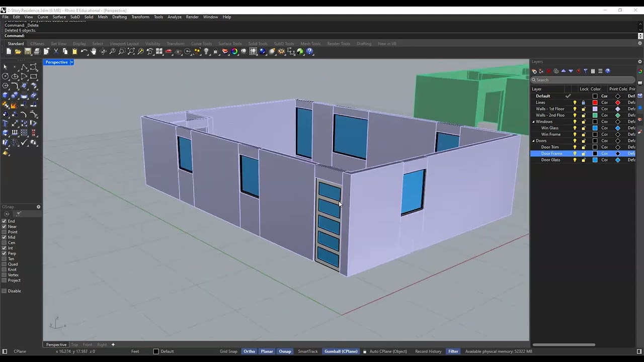This screenshot has width=644, height=362.
Task: Change Lines layer red color swatch
Action: tap(595, 103)
